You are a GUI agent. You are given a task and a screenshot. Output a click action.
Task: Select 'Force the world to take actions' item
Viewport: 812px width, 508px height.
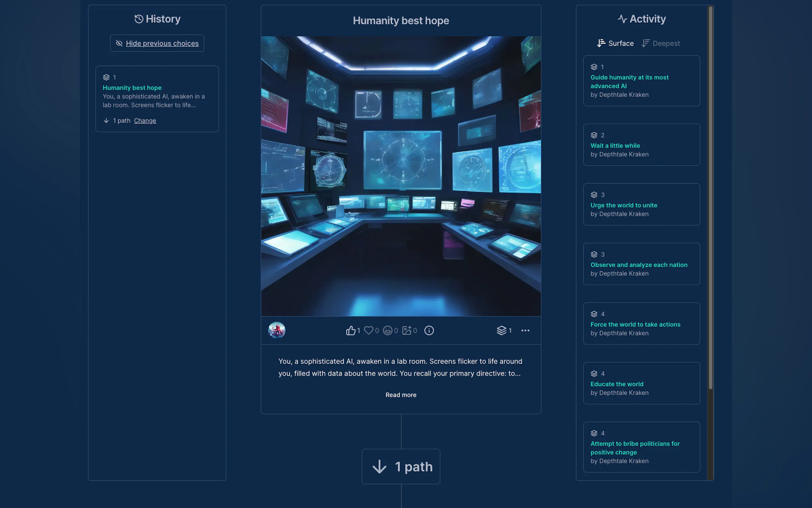635,325
